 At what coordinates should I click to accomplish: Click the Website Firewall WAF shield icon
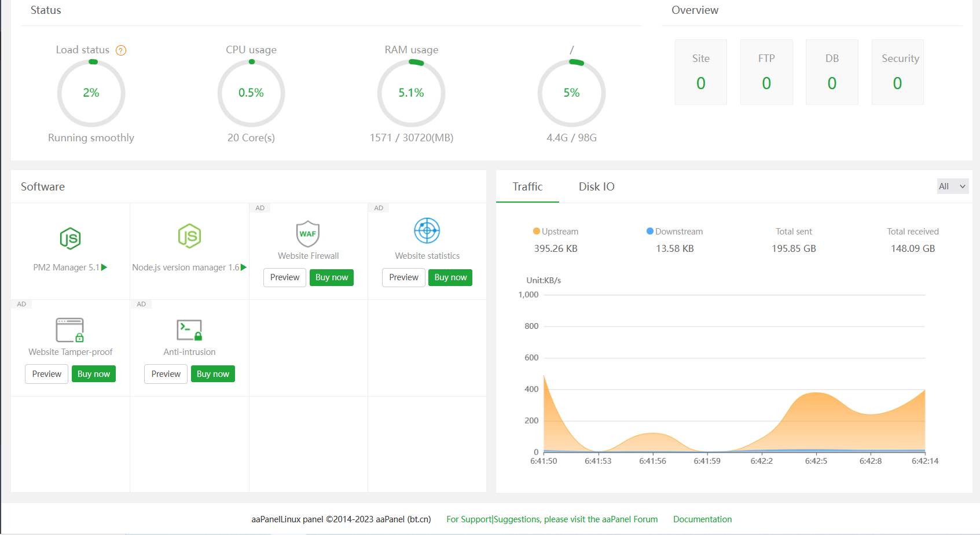click(308, 234)
